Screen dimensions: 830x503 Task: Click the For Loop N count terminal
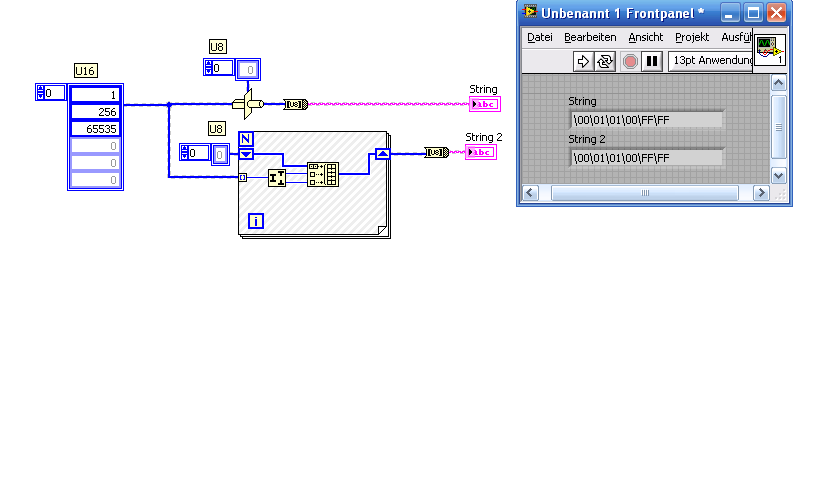pyautogui.click(x=246, y=139)
